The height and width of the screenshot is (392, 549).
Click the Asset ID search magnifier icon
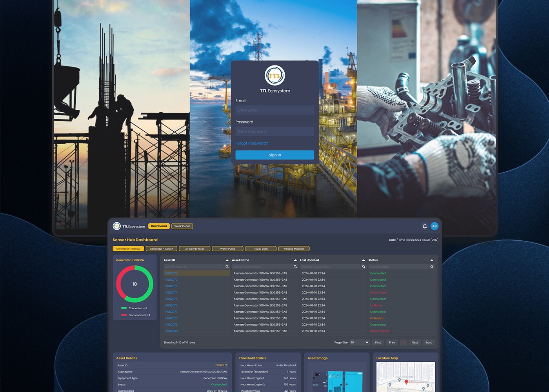click(227, 267)
